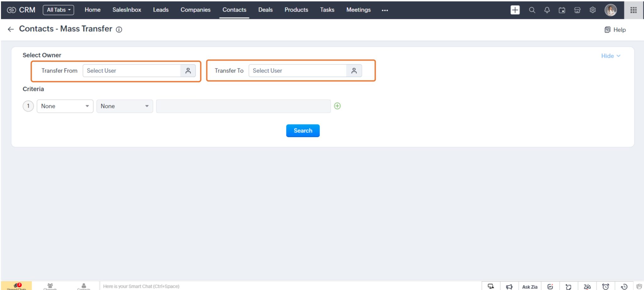This screenshot has height=290, width=644.
Task: Open the Marketplace store icon
Action: 577,10
